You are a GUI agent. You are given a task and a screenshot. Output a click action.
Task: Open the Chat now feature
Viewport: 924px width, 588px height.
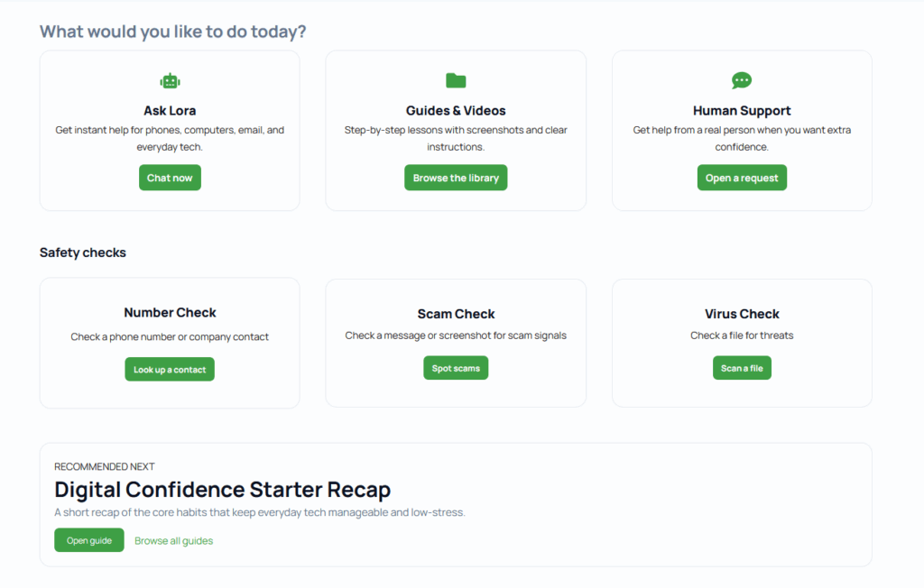pos(170,178)
